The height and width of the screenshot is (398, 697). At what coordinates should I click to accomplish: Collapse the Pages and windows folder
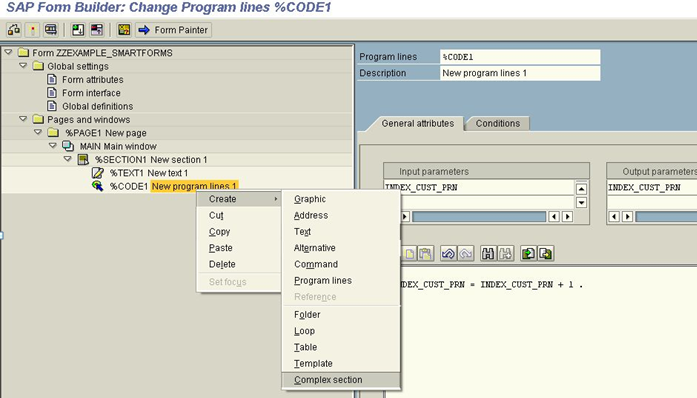(x=23, y=119)
